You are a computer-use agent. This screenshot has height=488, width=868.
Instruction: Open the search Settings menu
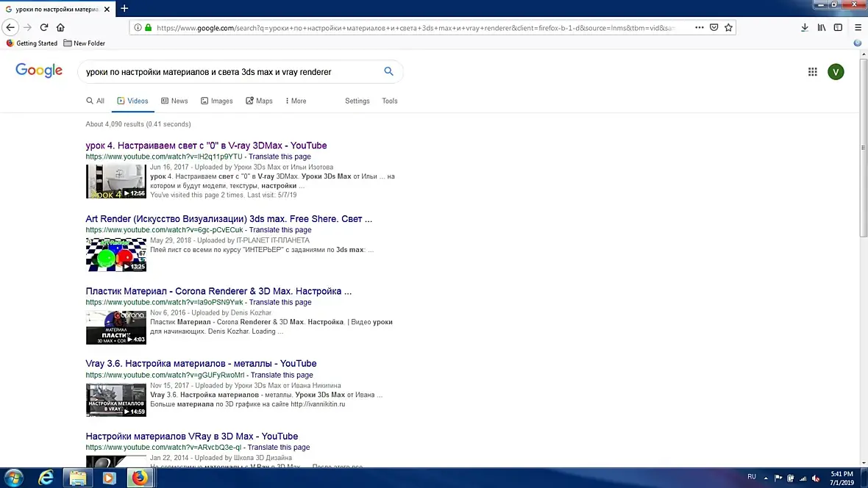357,101
